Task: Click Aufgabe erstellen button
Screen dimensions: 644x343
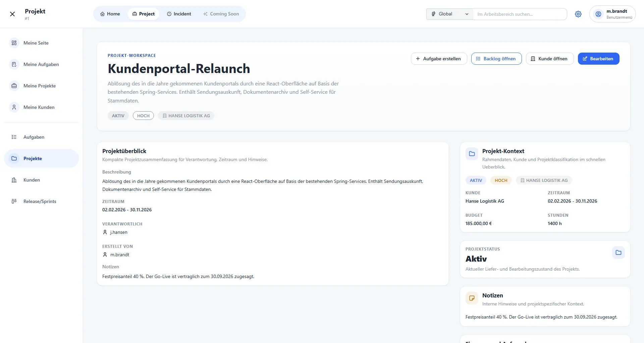Action: 439,59
